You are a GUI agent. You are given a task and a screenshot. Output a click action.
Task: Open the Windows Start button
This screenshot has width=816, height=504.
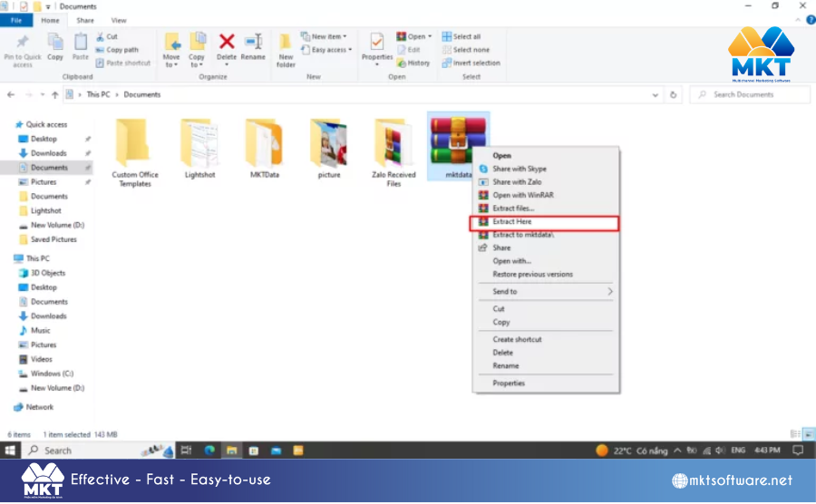coord(10,451)
